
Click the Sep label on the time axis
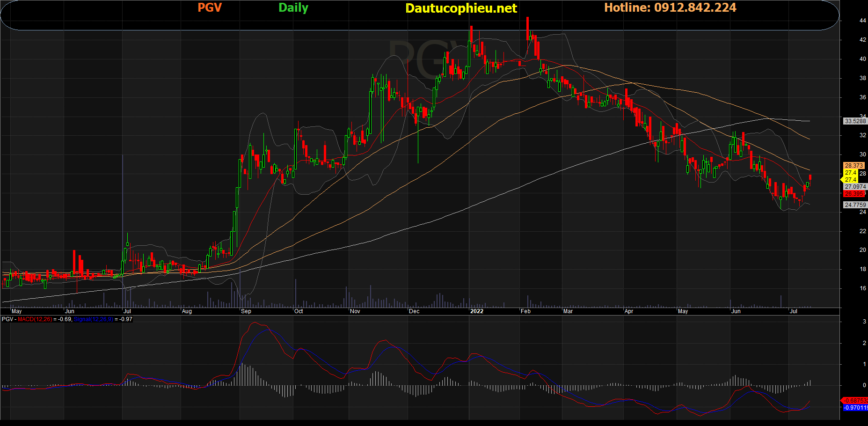pos(246,311)
